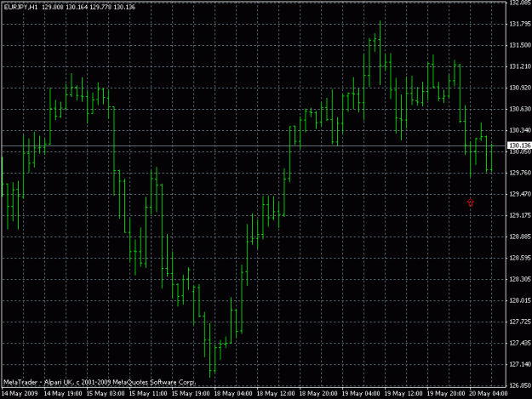
Task: Select the high value 130.164 in header
Action: point(77,7)
